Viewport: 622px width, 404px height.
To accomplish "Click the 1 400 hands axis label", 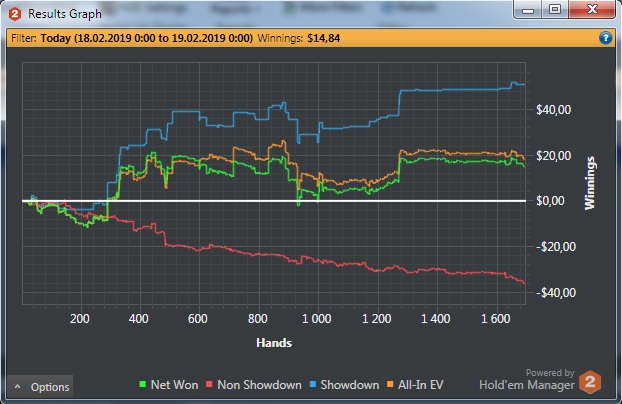I will 436,319.
